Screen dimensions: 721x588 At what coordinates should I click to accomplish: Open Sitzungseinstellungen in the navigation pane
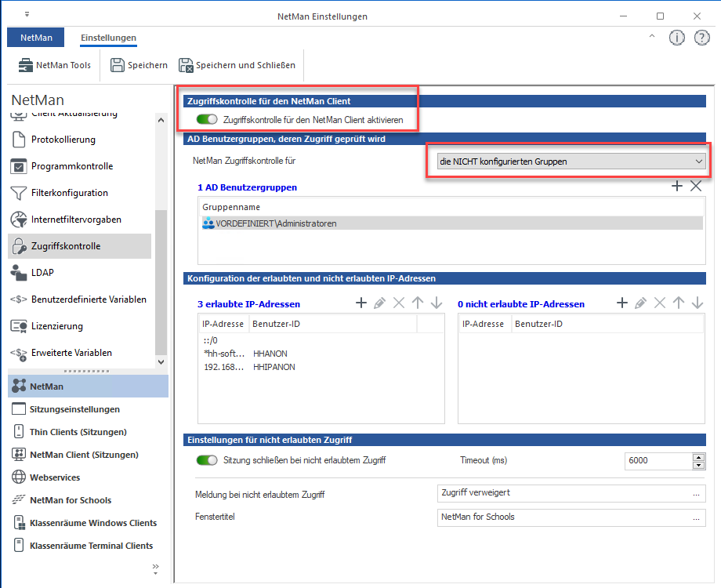click(x=74, y=409)
